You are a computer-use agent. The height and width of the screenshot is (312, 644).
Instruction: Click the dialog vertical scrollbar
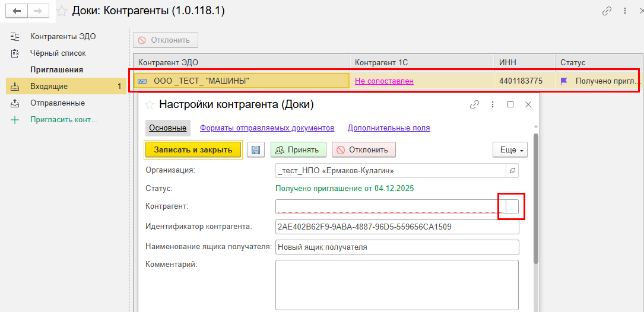point(536,196)
